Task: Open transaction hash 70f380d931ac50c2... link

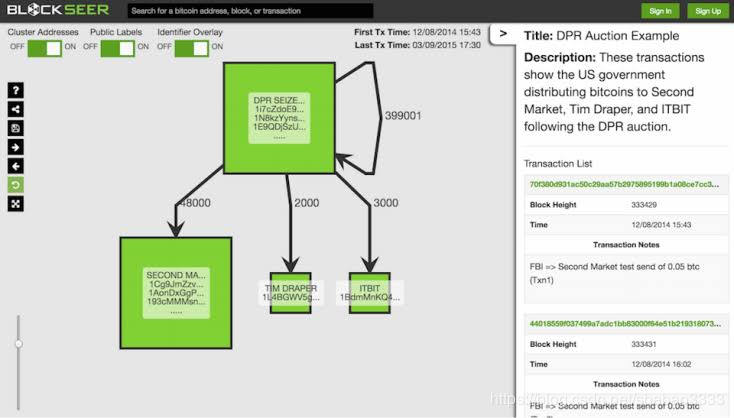Action: (x=624, y=184)
